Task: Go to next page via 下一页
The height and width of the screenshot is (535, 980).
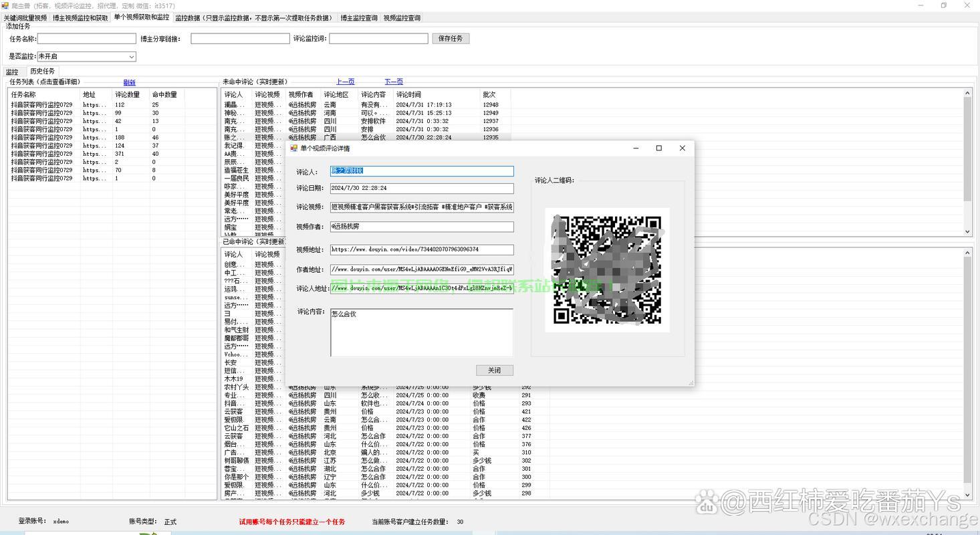Action: pyautogui.click(x=394, y=82)
